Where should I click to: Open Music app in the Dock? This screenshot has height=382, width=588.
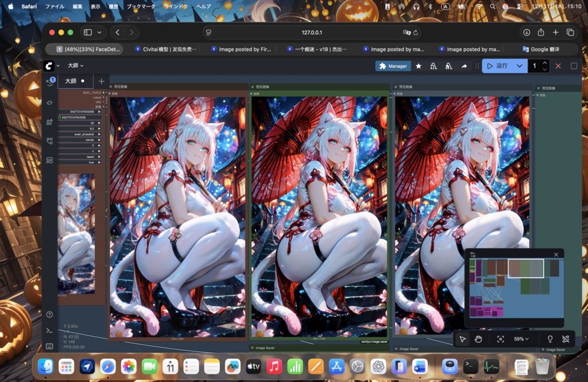[274, 367]
